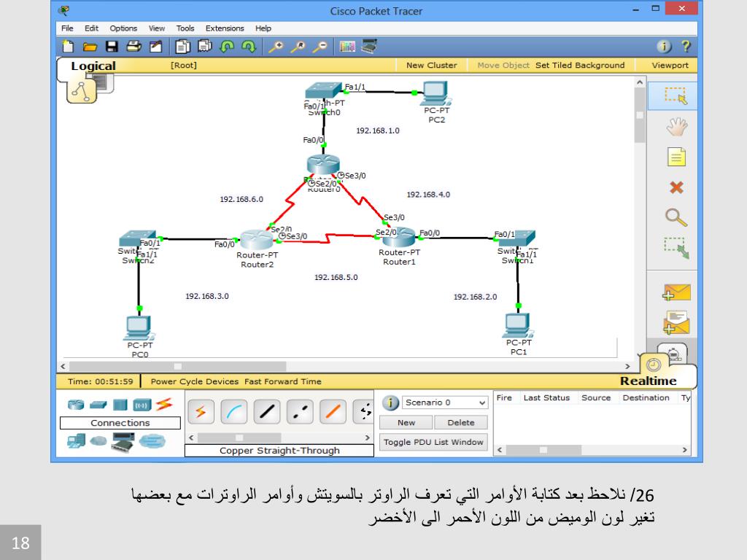Image resolution: width=747 pixels, height=560 pixels.
Task: Select the Place Note tool
Action: pos(676,157)
